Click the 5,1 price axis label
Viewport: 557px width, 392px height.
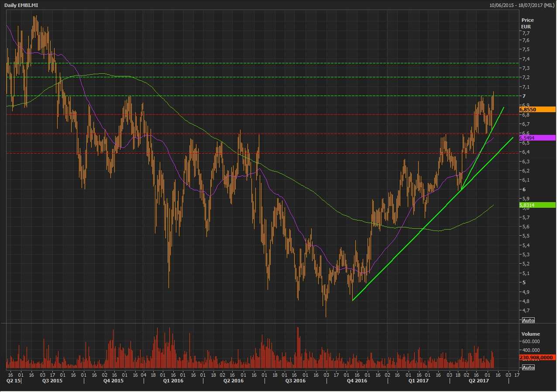[526, 273]
